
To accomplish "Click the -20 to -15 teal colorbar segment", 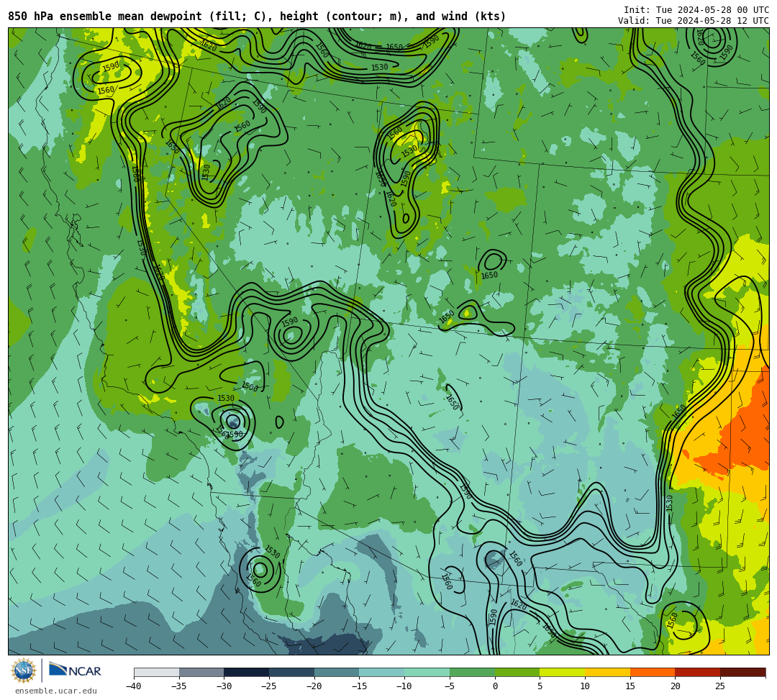I will (337, 672).
